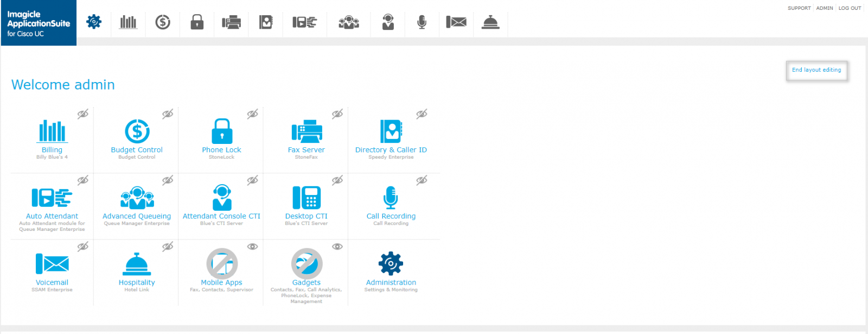Click the Hospitality bell tile icon
Image resolution: width=868 pixels, height=334 pixels.
(x=137, y=264)
